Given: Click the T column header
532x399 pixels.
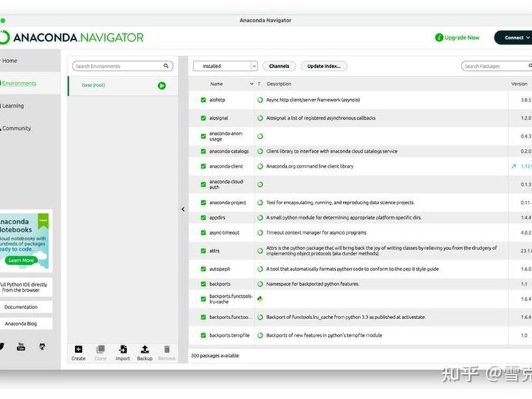Looking at the screenshot, I should pos(259,84).
